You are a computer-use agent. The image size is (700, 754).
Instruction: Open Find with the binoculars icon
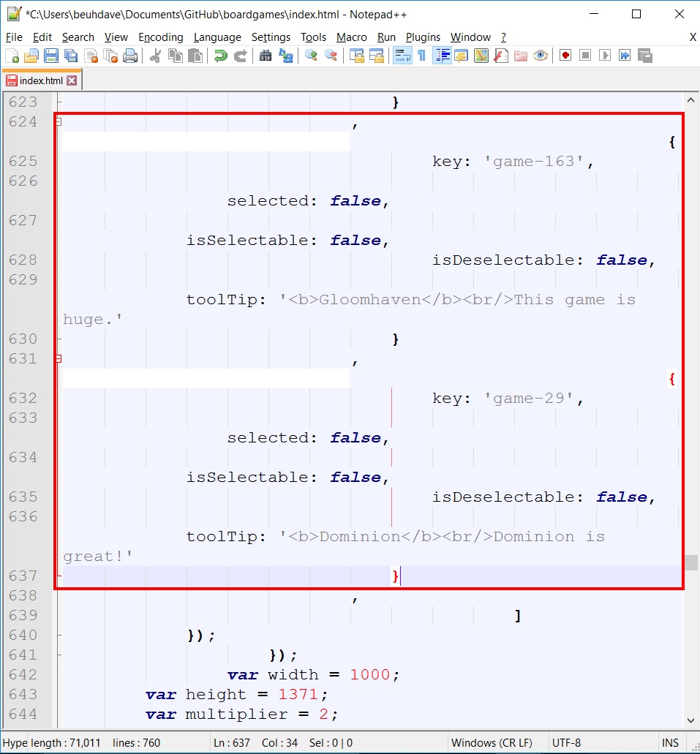pos(266,56)
